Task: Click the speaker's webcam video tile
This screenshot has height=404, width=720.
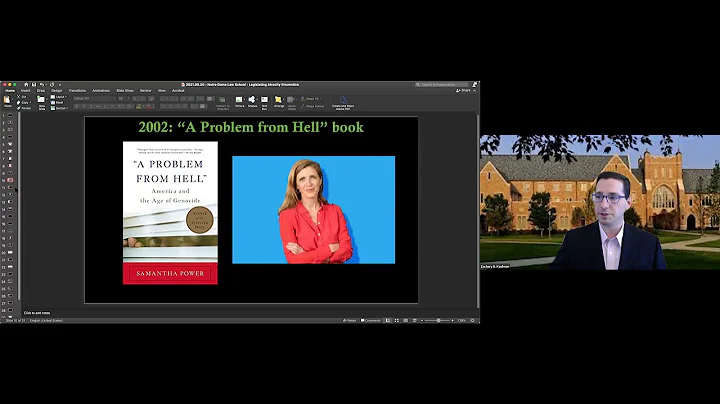Action: click(600, 202)
